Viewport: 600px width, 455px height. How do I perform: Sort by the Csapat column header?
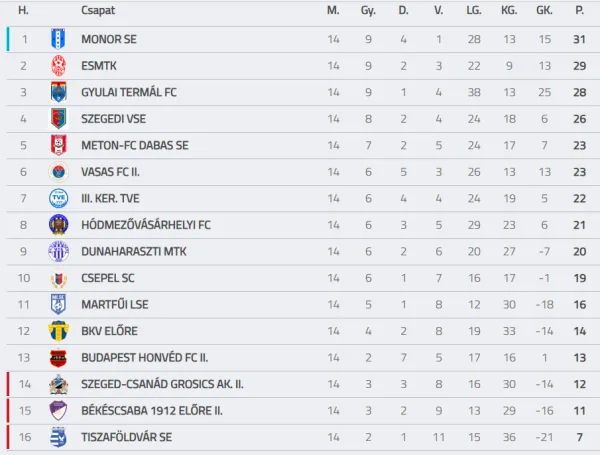point(97,10)
